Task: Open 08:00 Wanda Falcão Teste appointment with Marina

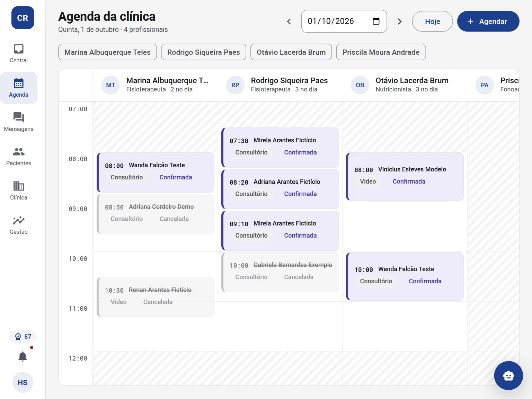Action: (156, 172)
